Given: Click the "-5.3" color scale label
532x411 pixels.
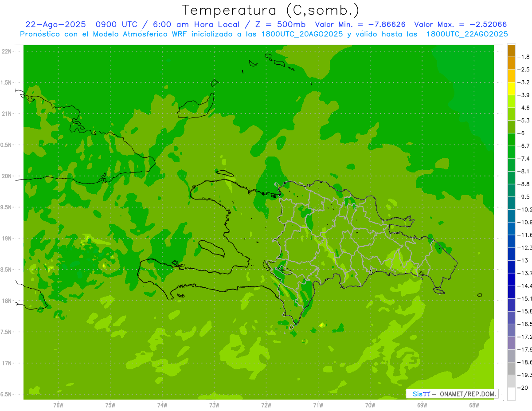Looking at the screenshot, I should pos(524,121).
